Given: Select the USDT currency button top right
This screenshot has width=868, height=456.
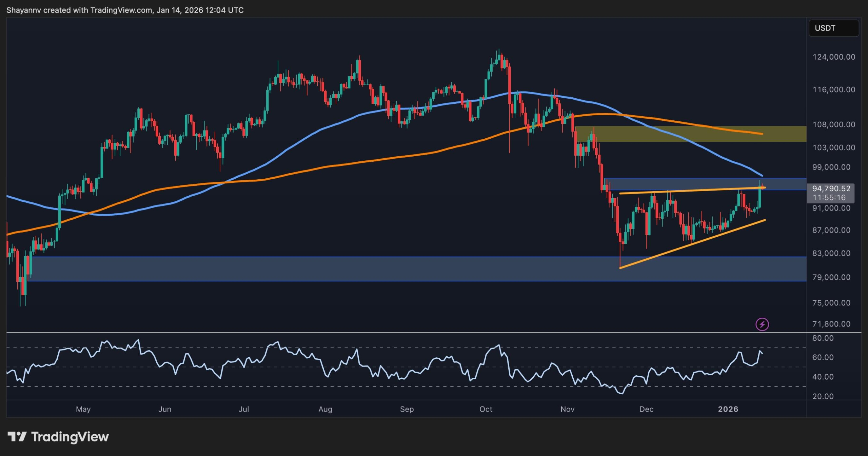Looking at the screenshot, I should coord(834,28).
